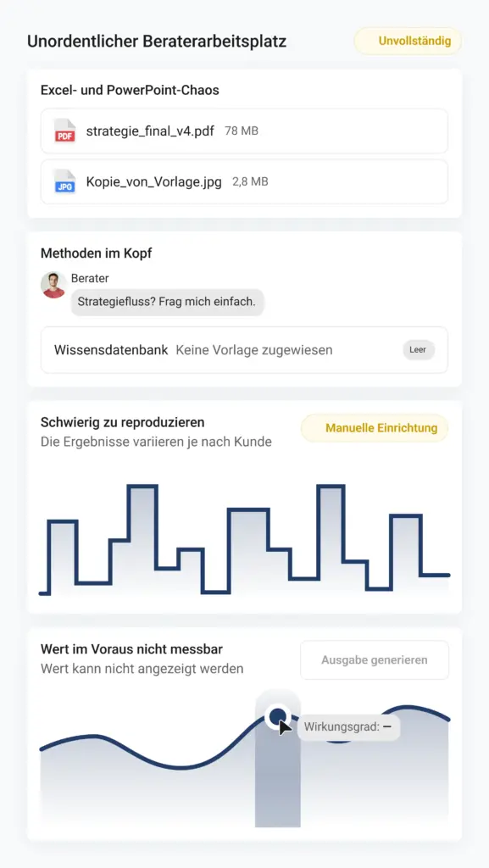Click the highlighted vertical bar in area chart
This screenshot has width=489, height=868.
pos(278,759)
